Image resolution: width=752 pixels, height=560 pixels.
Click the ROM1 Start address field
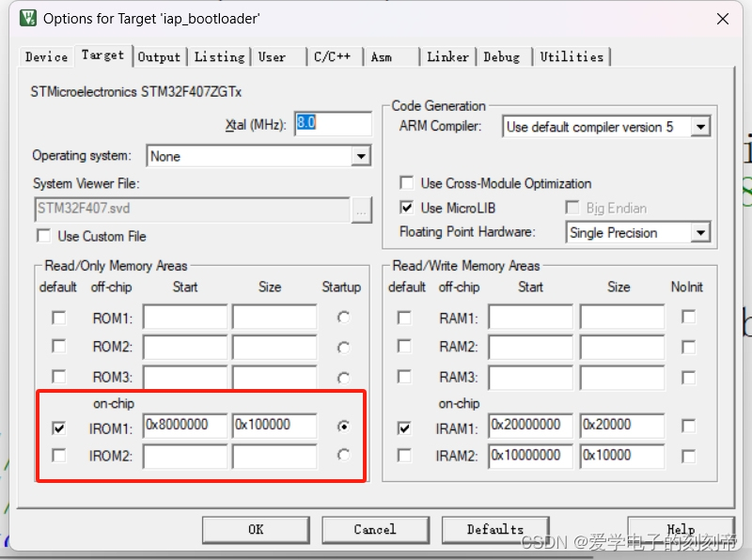click(185, 317)
